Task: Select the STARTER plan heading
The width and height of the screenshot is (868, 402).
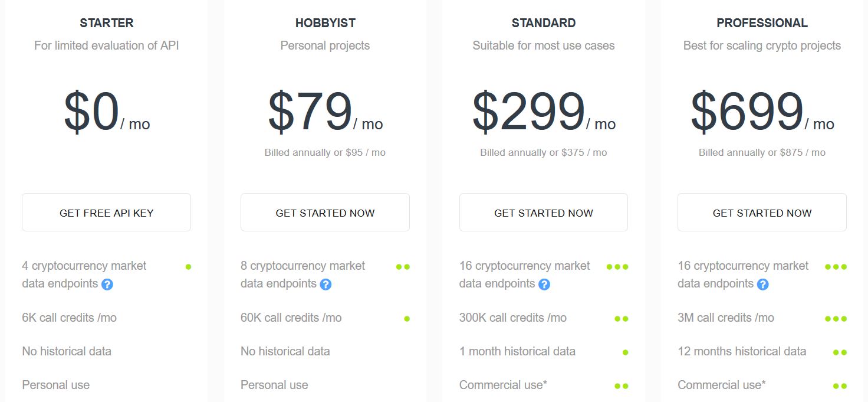Action: pos(106,23)
